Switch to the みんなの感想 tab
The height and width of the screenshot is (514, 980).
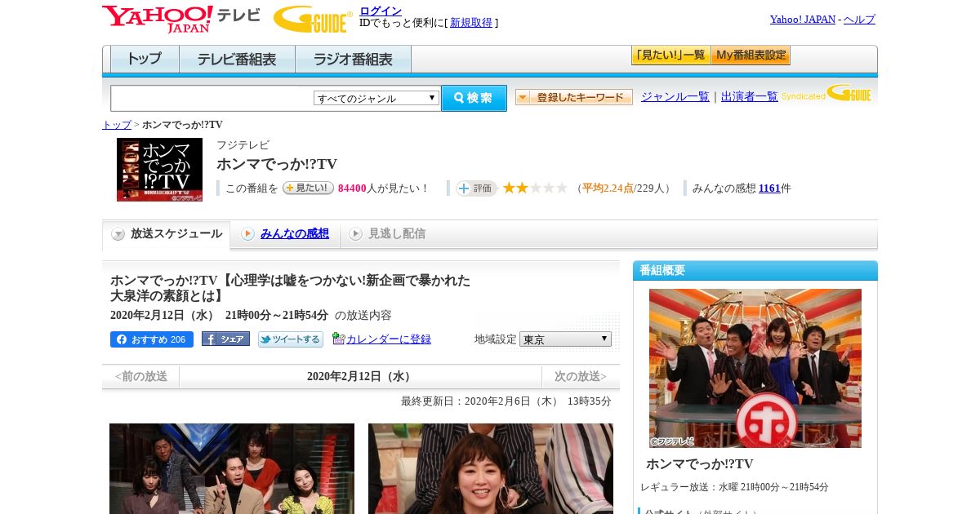tap(286, 234)
